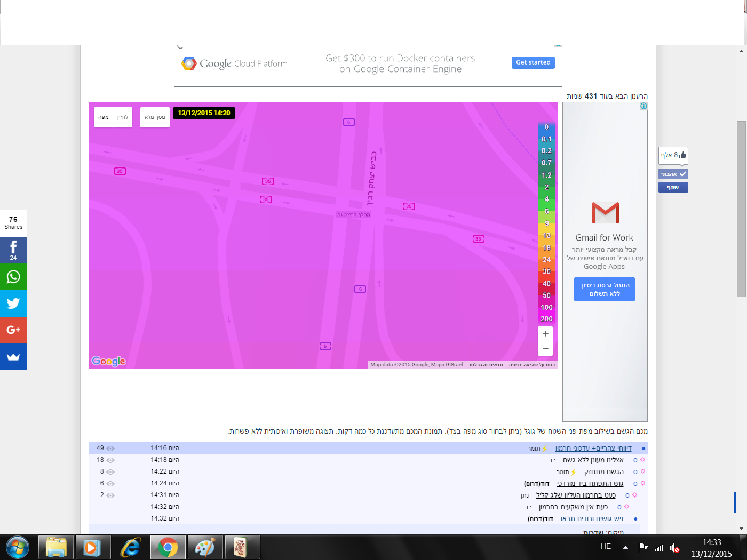Share on Google+ using the red icon
This screenshot has height=560, width=747.
13,330
